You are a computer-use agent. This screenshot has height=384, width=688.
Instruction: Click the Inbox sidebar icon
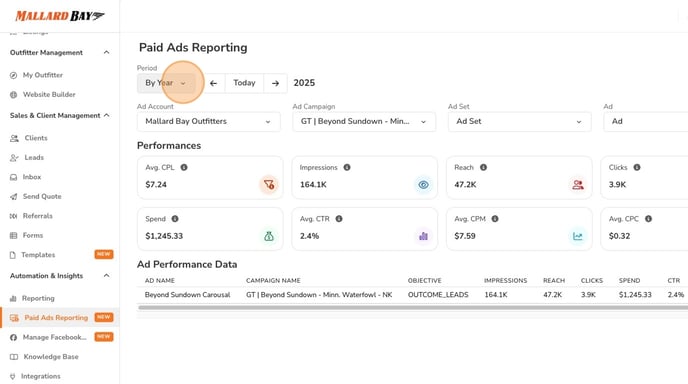(14, 177)
